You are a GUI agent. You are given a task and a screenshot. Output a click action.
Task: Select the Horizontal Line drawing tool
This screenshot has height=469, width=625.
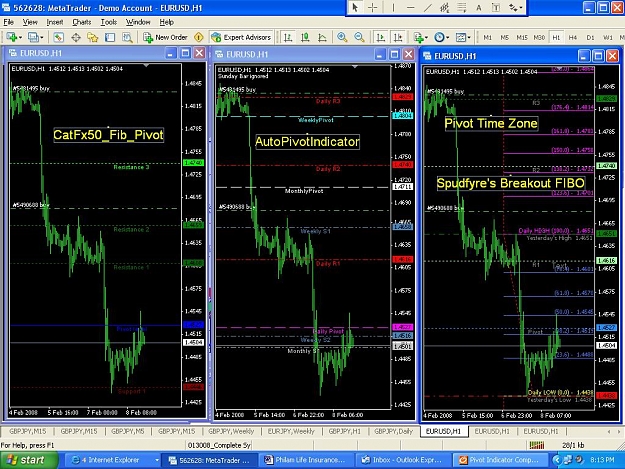pos(411,7)
